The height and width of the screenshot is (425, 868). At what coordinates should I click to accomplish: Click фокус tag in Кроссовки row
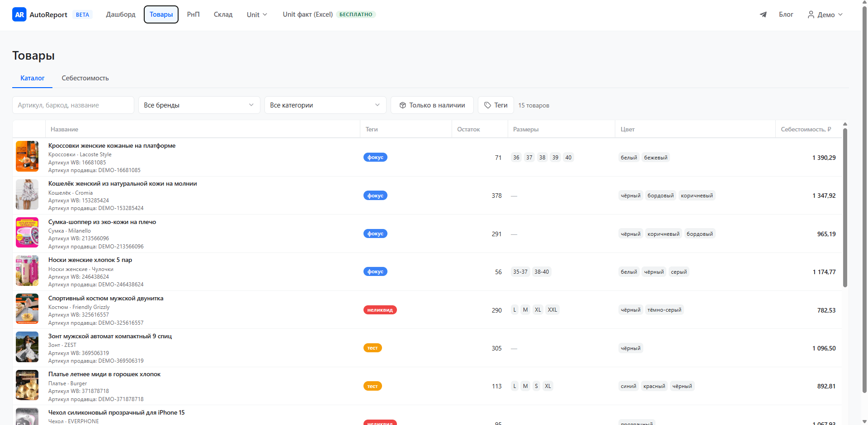coord(375,157)
